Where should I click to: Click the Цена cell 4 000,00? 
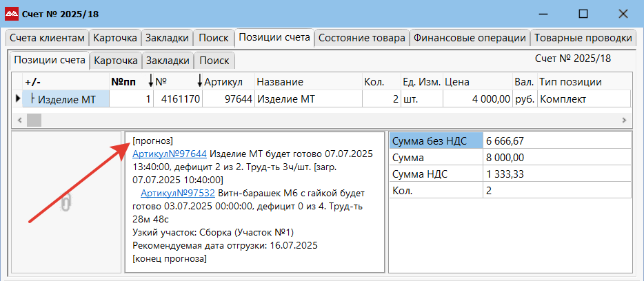477,99
